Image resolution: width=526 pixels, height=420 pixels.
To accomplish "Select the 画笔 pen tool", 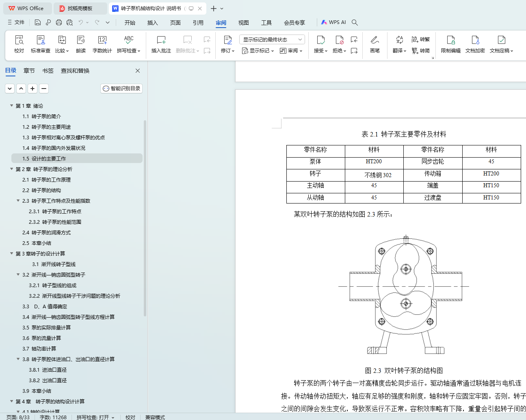I will coord(375,44).
